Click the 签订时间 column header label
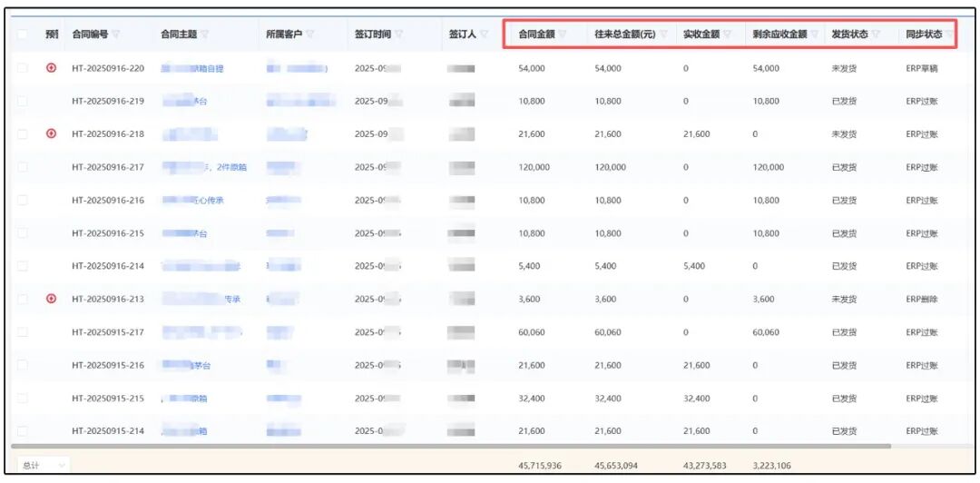The height and width of the screenshot is (483, 980). (373, 34)
